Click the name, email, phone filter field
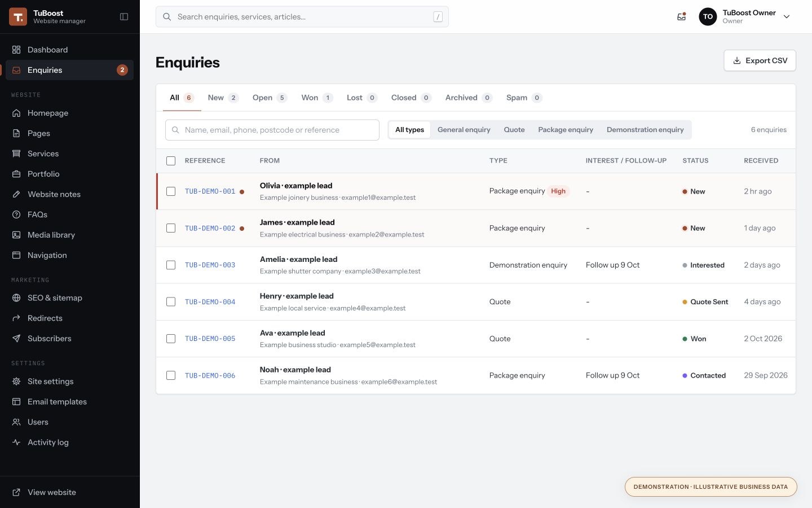This screenshot has width=812, height=508. [272, 130]
